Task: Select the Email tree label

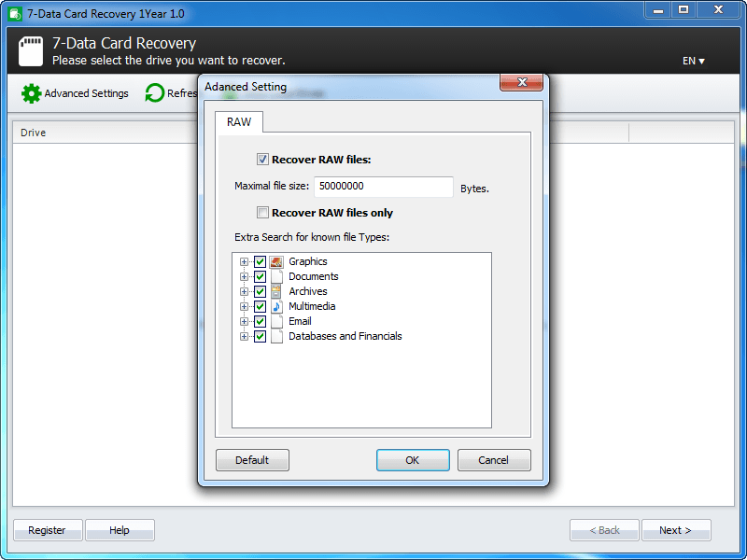Action: tap(300, 321)
